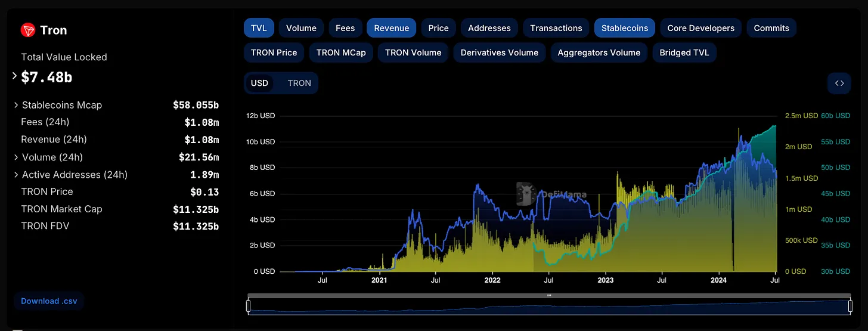Click the Fees (24h) label
Image resolution: width=868 pixels, height=331 pixels.
pyautogui.click(x=45, y=122)
